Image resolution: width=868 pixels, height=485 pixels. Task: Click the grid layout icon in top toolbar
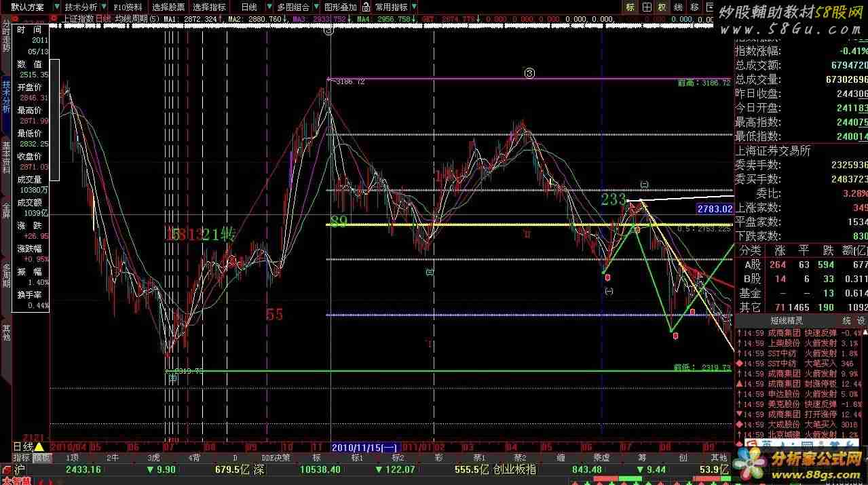click(647, 7)
